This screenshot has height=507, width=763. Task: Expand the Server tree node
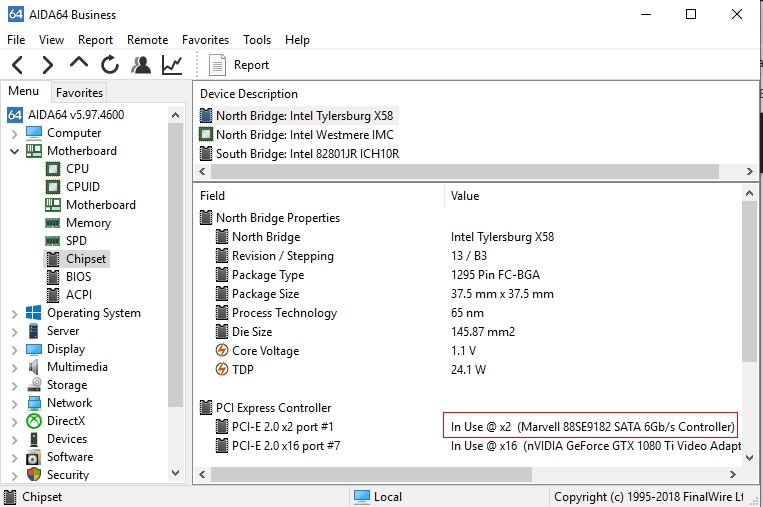pos(15,332)
